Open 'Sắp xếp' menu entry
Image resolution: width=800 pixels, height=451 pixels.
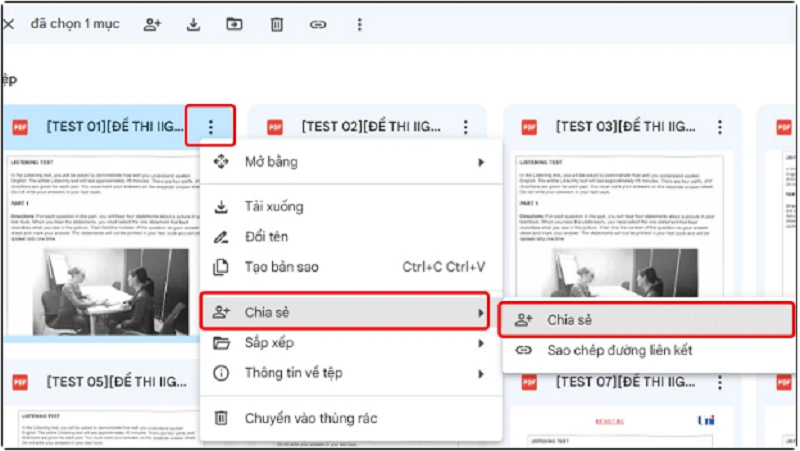tap(351, 343)
